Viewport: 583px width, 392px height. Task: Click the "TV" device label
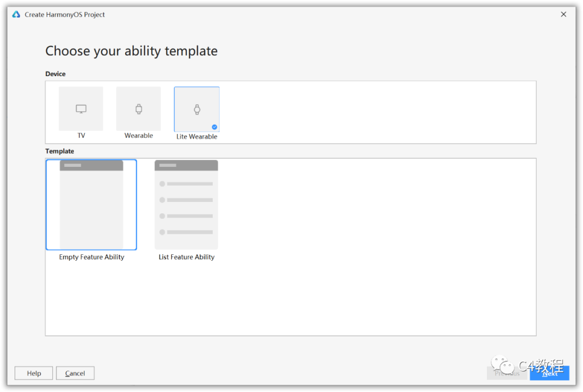(81, 136)
